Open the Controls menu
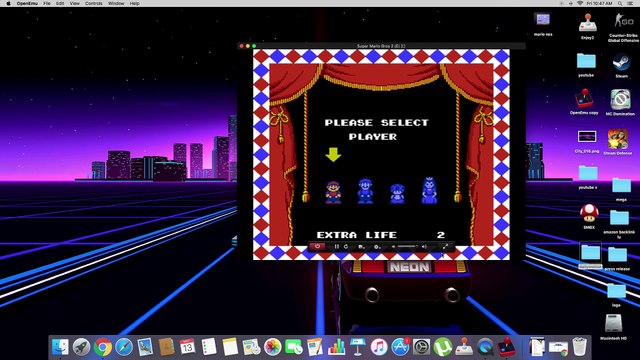Screen dimensions: 640x360 click(x=93, y=3)
